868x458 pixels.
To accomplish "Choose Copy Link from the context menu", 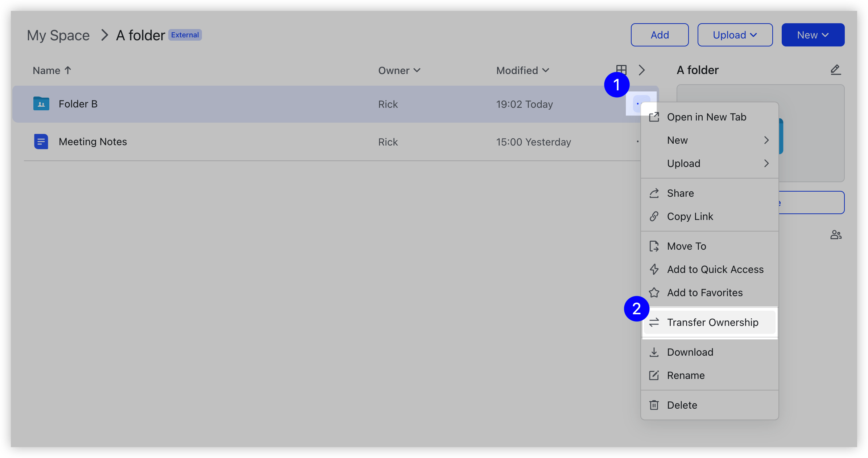I will point(690,216).
